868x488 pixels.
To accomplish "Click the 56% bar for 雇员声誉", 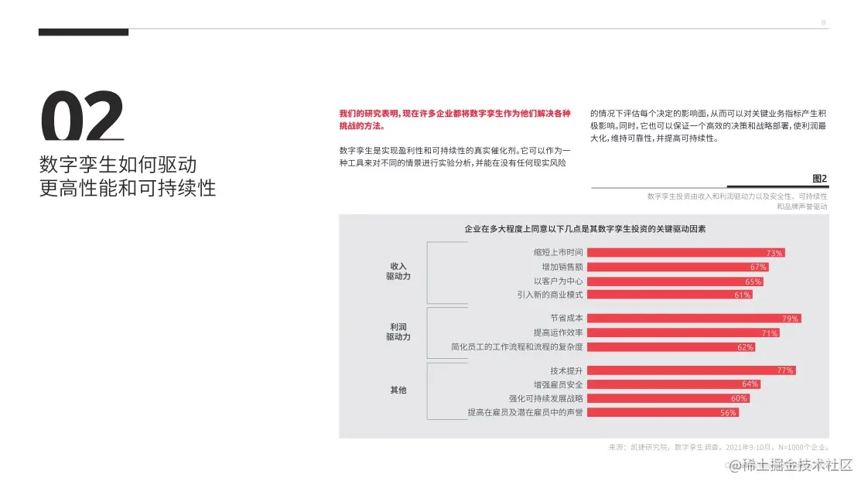I will pos(663,412).
